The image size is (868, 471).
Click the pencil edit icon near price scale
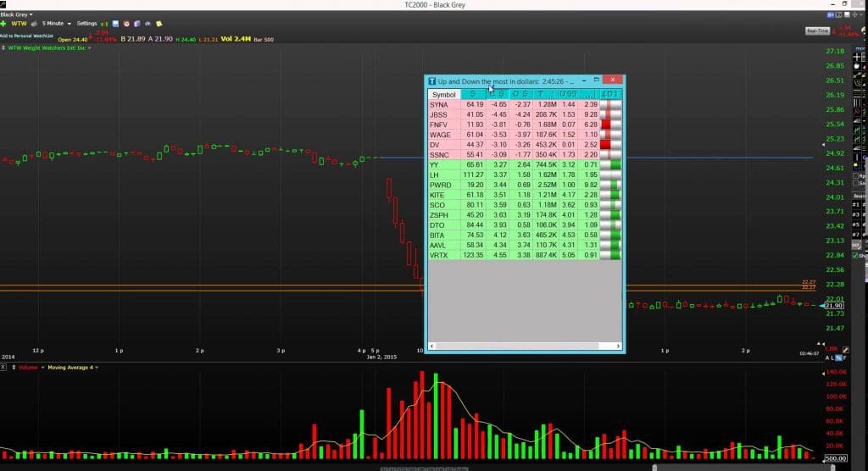click(x=845, y=350)
